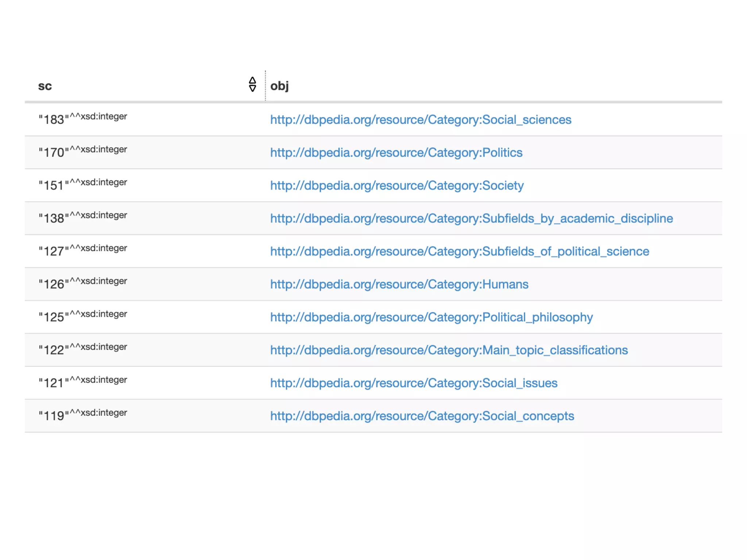Open the Category:Society link

(397, 186)
